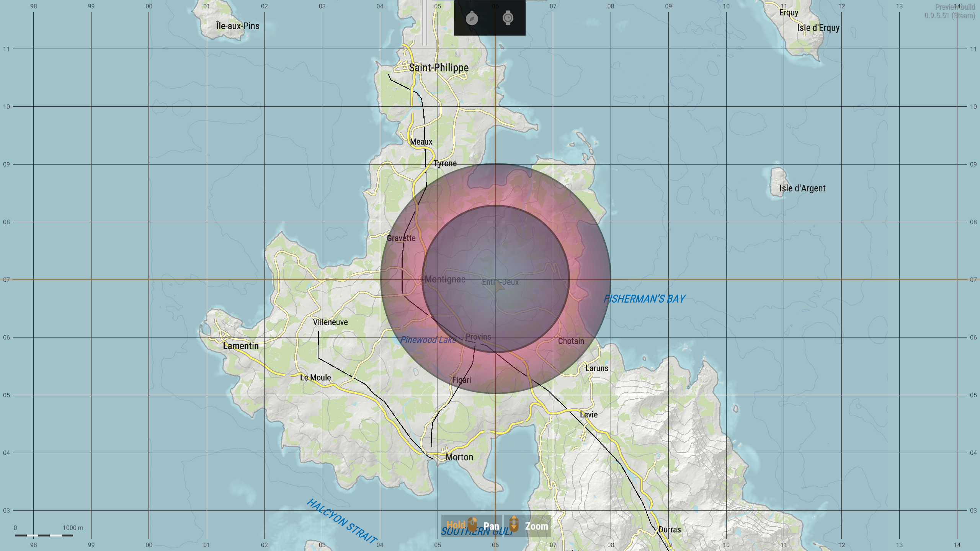Click the 1000 m map scale bar
Screen dimensions: 980x551
click(44, 535)
